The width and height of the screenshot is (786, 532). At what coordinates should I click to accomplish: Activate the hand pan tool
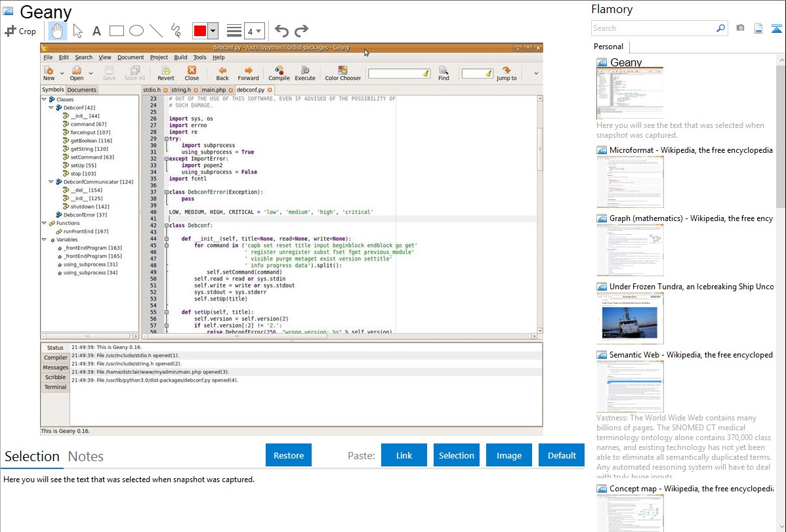(x=58, y=31)
